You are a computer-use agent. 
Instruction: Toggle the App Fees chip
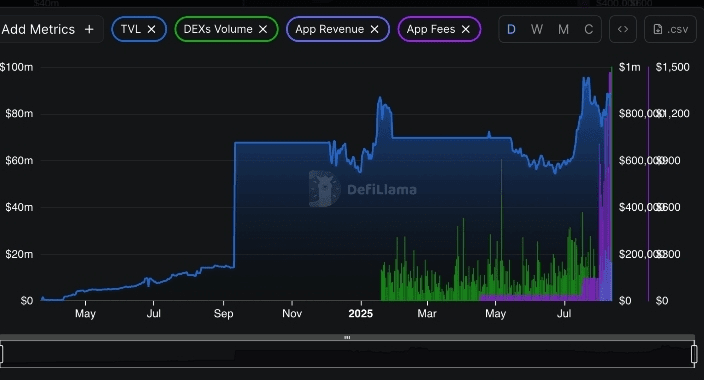point(439,29)
